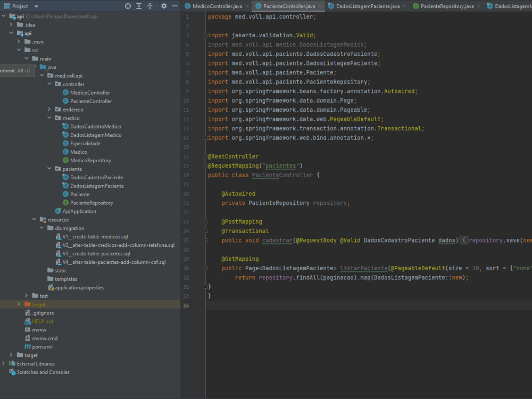Collapse the med.voll.api package
This screenshot has height=399, width=532.
pos(41,76)
